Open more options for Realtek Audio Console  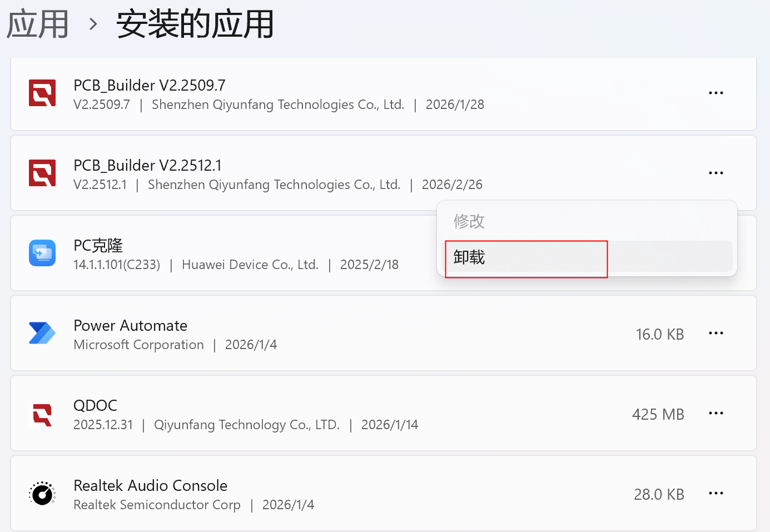pyautogui.click(x=716, y=493)
